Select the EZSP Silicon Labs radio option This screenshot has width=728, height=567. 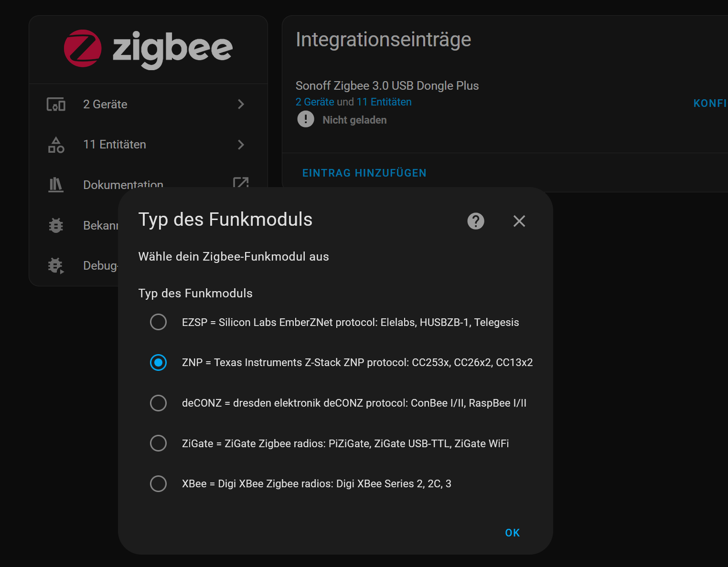[158, 322]
